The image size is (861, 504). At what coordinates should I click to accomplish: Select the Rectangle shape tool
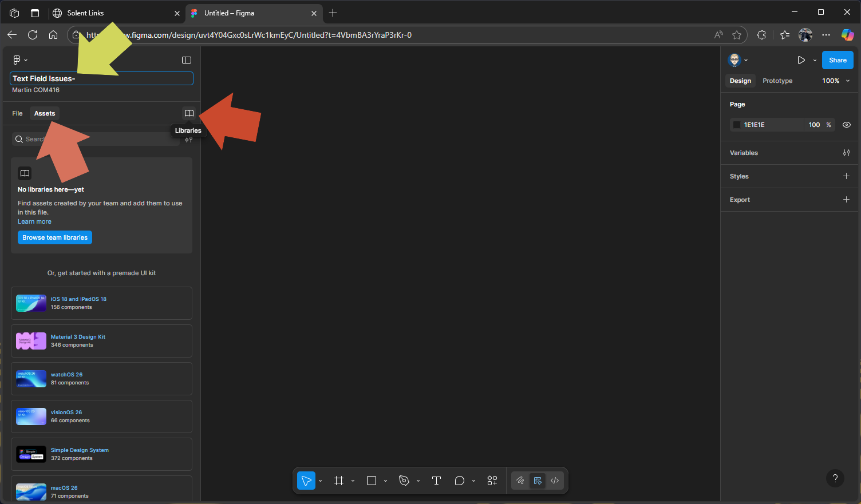[x=372, y=481]
